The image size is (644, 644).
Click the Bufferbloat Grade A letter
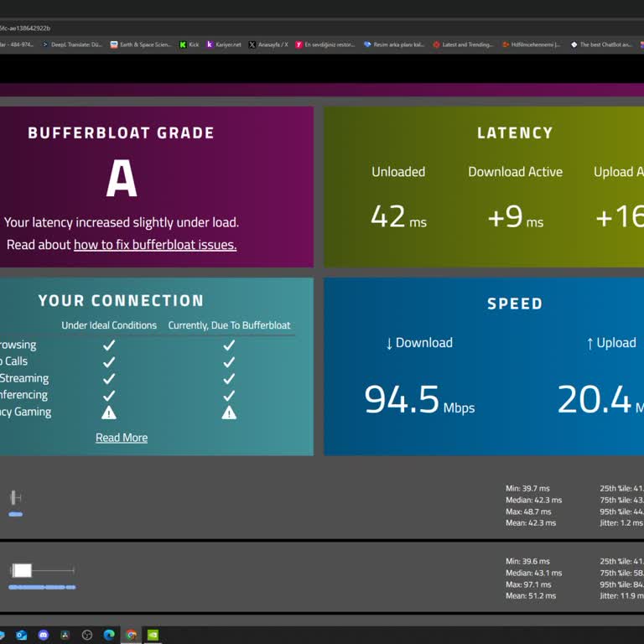click(122, 179)
